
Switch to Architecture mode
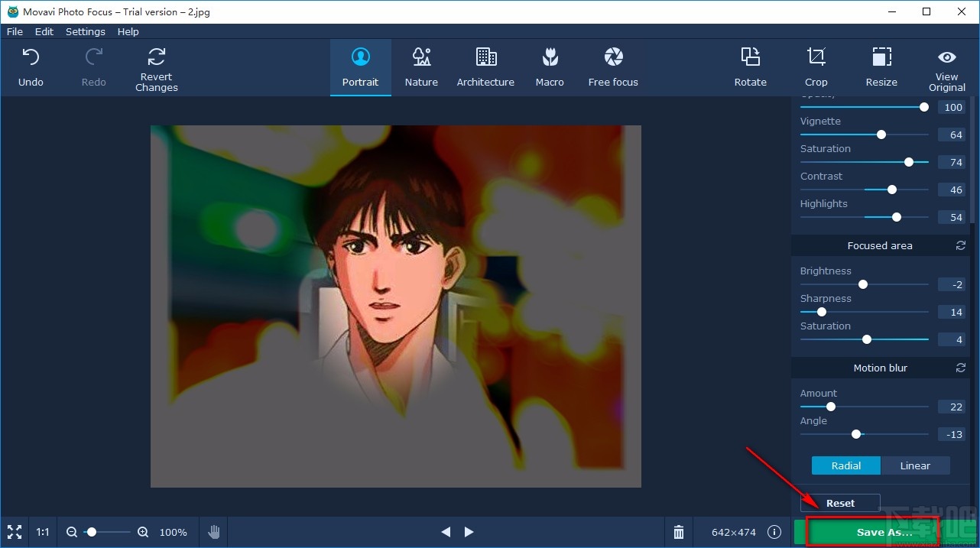tap(485, 67)
